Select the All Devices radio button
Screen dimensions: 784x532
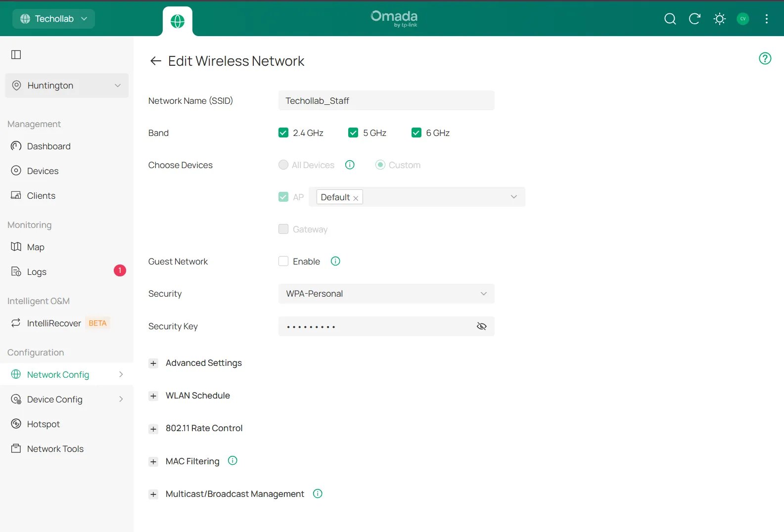[283, 165]
